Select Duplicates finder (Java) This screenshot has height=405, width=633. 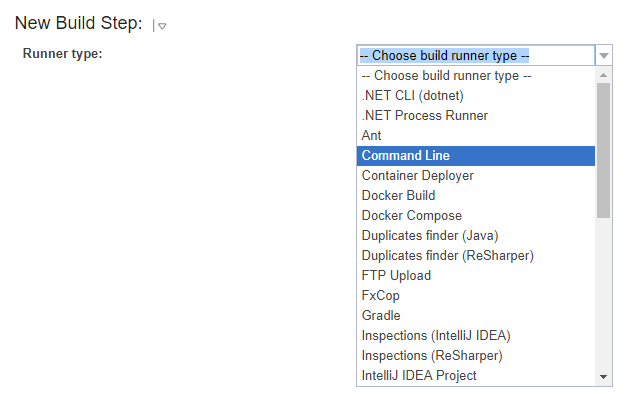click(x=430, y=236)
